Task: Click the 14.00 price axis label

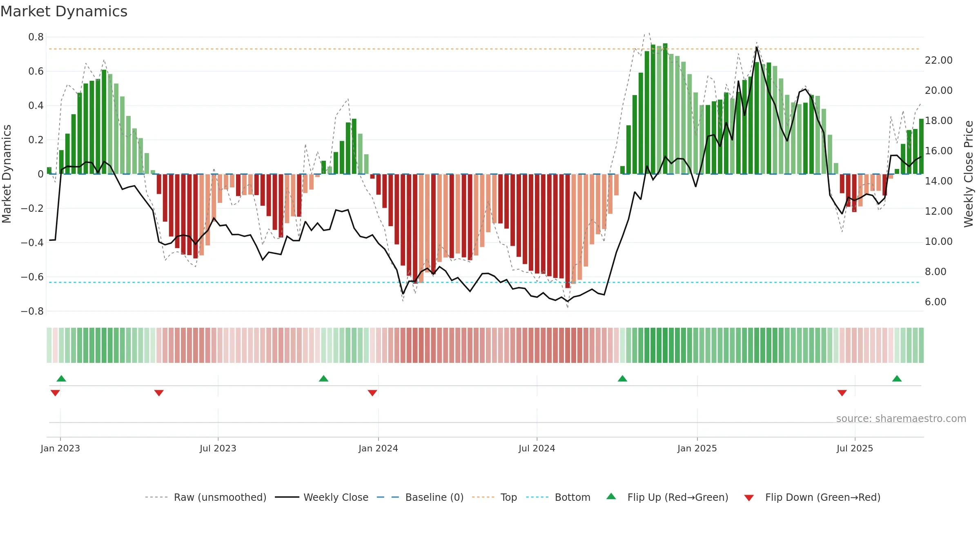Action: pos(938,181)
